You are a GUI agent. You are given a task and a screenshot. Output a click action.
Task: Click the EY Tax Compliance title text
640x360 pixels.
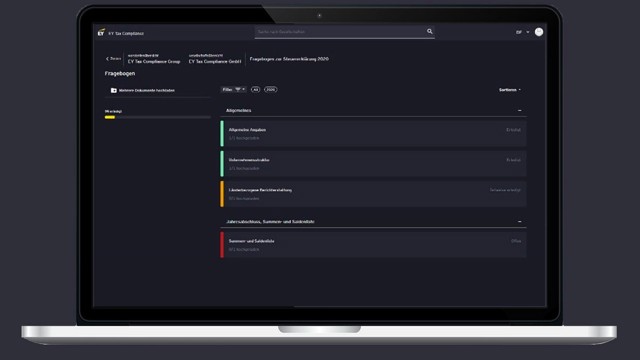(126, 33)
